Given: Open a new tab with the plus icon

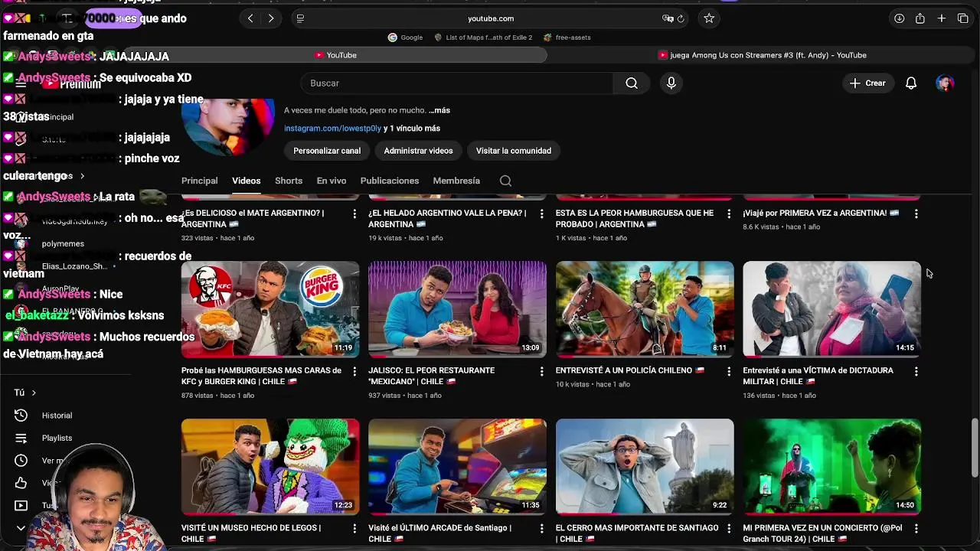Looking at the screenshot, I should 942,18.
